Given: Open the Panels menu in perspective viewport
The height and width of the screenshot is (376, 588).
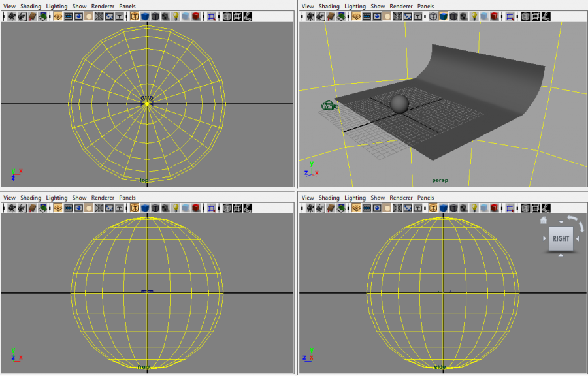Looking at the screenshot, I should coord(425,6).
